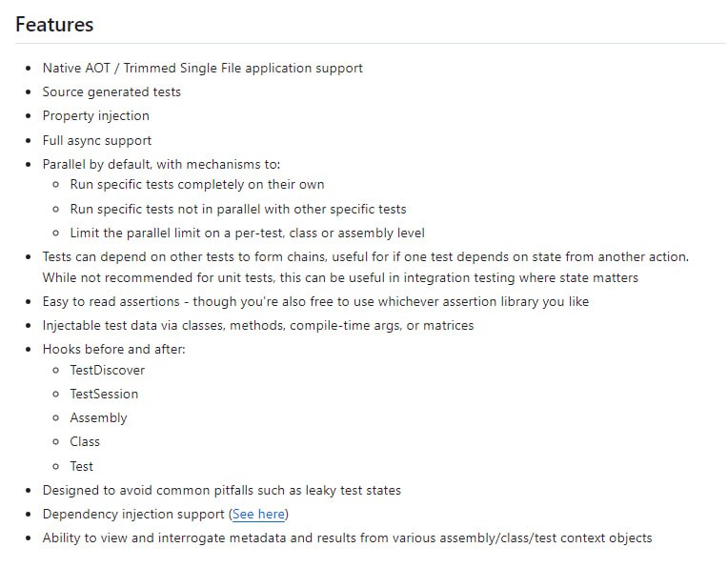The width and height of the screenshot is (728, 568).
Task: Click the "Parallel by default" bullet text
Action: (161, 164)
